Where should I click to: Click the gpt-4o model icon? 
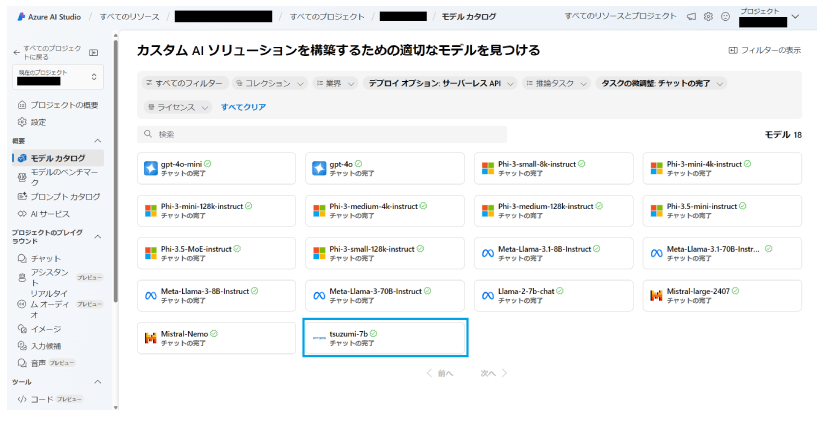[319, 168]
